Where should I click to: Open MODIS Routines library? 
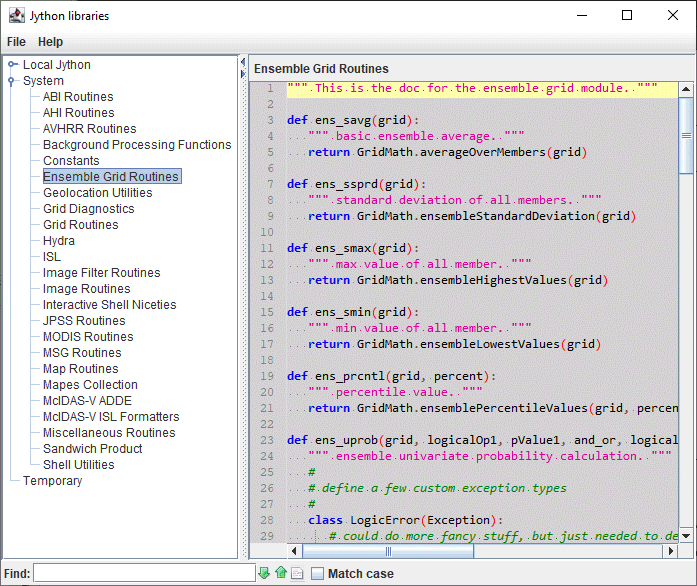[88, 337]
